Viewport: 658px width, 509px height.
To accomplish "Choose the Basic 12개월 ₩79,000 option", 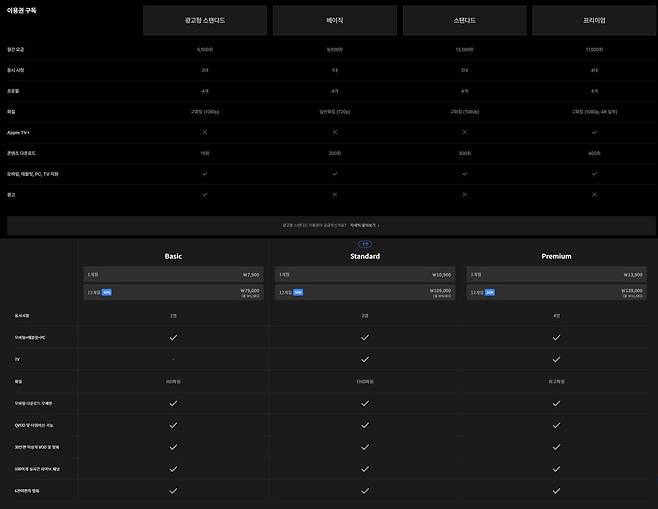I will (x=173, y=292).
